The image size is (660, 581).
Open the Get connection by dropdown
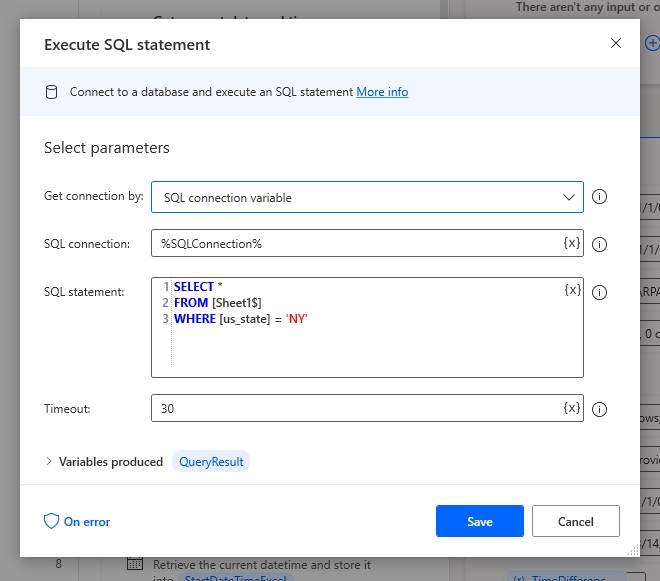367,197
